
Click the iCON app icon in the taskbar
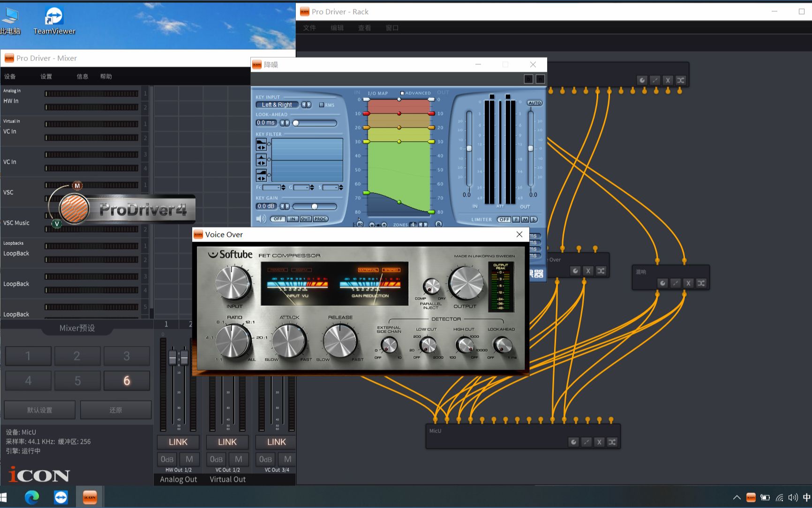89,497
